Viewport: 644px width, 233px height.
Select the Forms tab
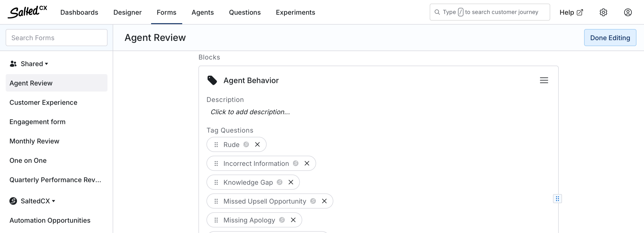166,12
